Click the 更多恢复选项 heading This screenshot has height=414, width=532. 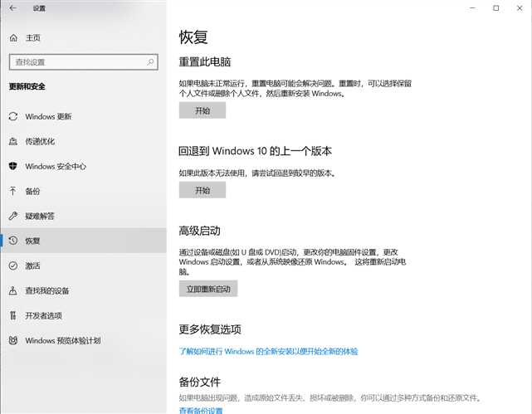point(210,329)
